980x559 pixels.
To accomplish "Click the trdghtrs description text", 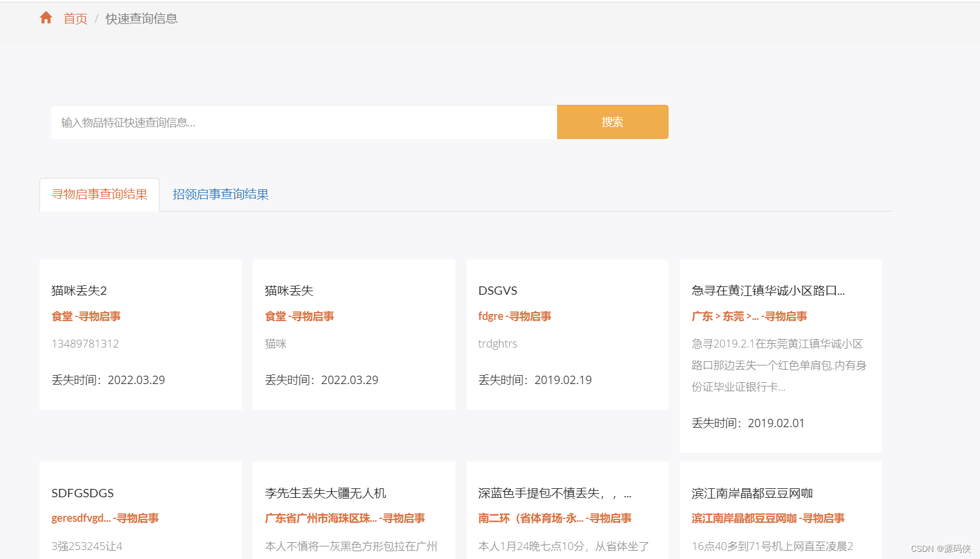I will [x=498, y=343].
